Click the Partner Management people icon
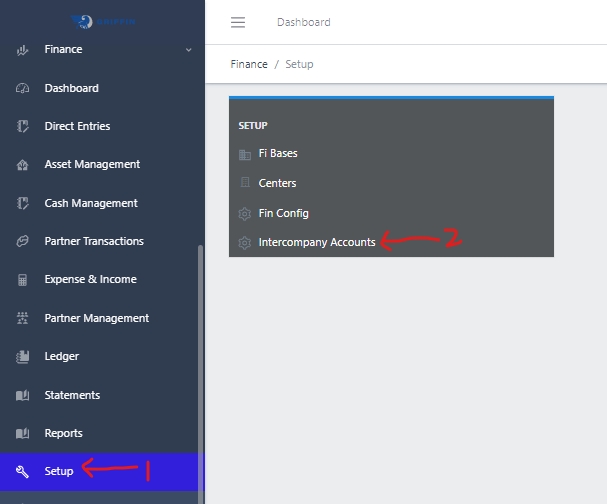Image resolution: width=607 pixels, height=504 pixels. (x=22, y=318)
